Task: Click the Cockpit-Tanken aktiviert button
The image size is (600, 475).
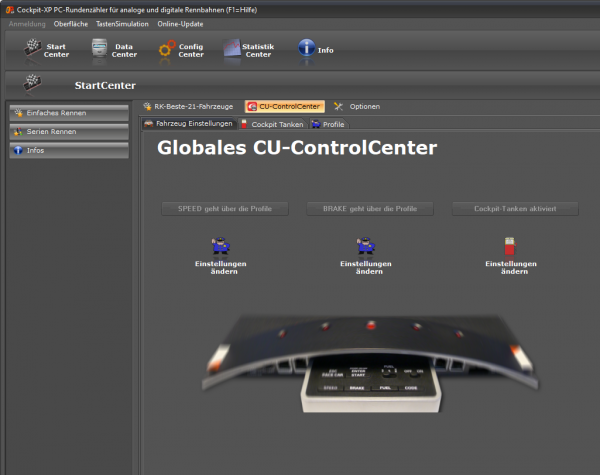Action: 515,209
